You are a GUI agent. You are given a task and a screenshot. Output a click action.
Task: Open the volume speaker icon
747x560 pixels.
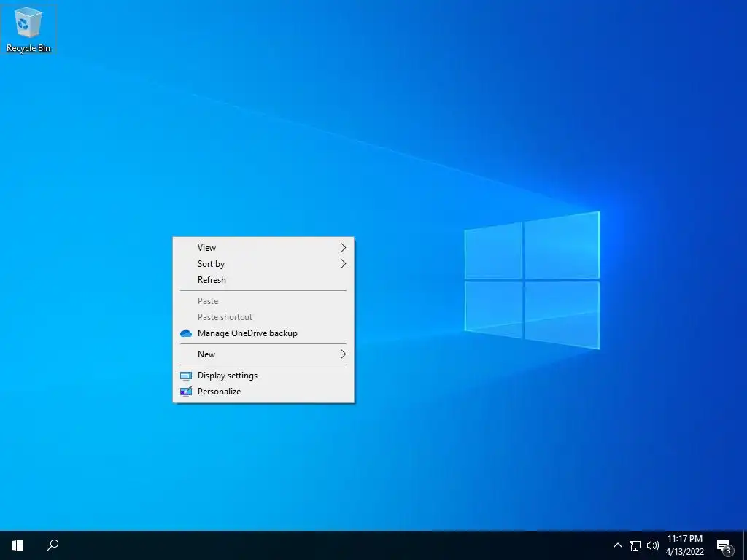653,545
